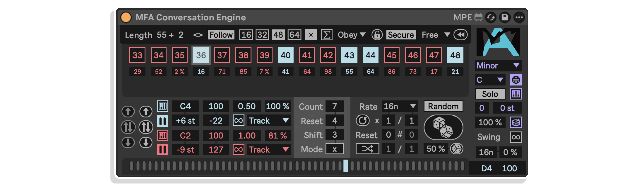The image size is (644, 185).
Task: Click the Swing 0 % value
Action: pos(510,152)
